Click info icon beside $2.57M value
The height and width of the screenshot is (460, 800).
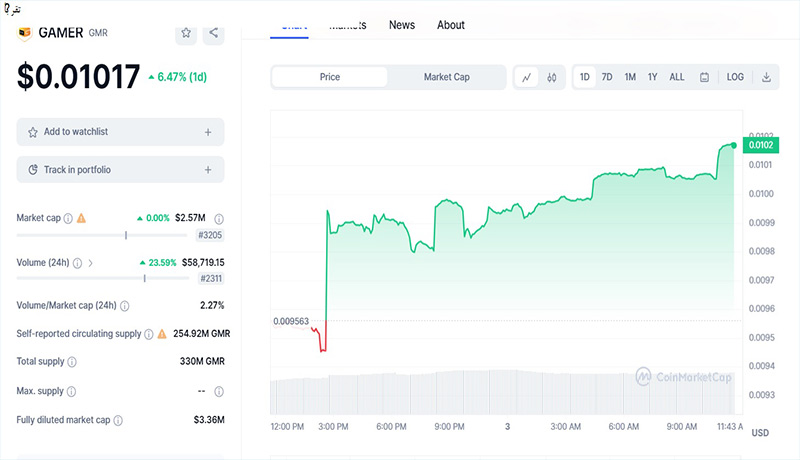pos(219,219)
